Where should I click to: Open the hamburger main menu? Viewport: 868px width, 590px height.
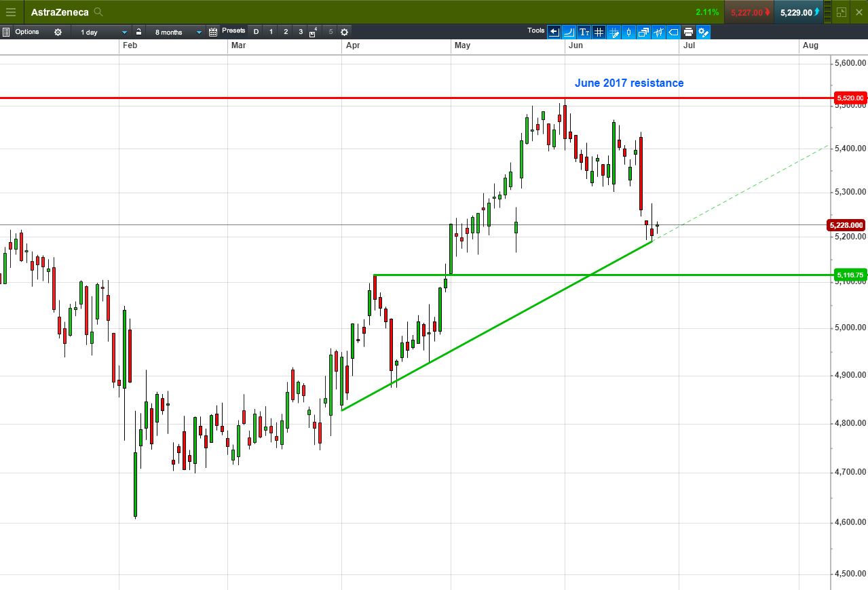[x=11, y=12]
